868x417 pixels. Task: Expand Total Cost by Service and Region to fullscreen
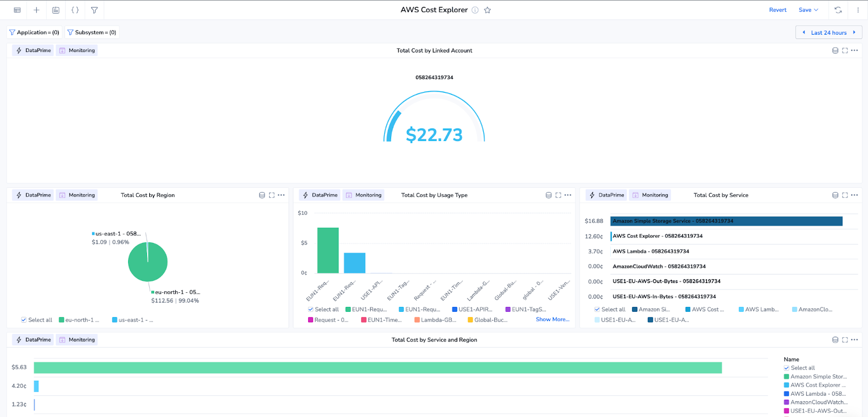pos(845,340)
